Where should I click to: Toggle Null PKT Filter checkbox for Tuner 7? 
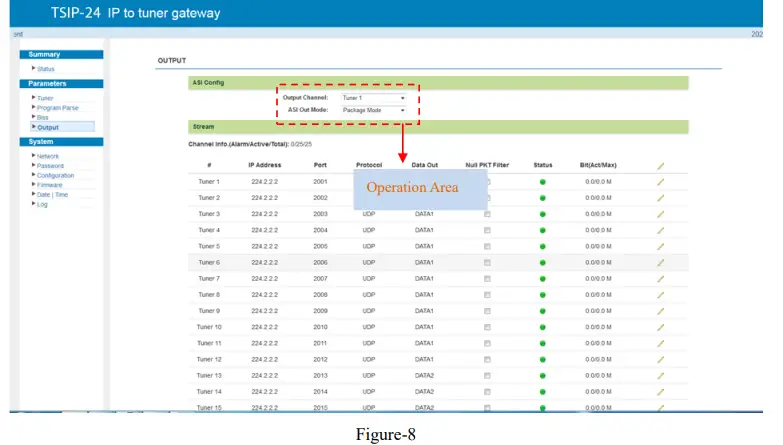tap(487, 279)
